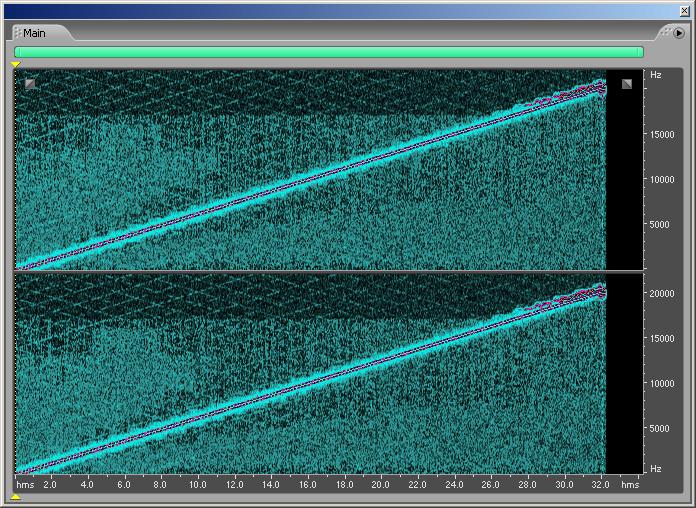Click 5000 on the lower channel frequency scale
This screenshot has height=508, width=696.
(x=659, y=429)
